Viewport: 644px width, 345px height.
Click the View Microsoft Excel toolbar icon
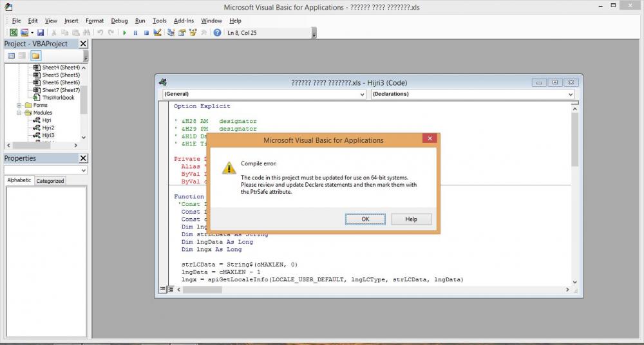(x=14, y=33)
